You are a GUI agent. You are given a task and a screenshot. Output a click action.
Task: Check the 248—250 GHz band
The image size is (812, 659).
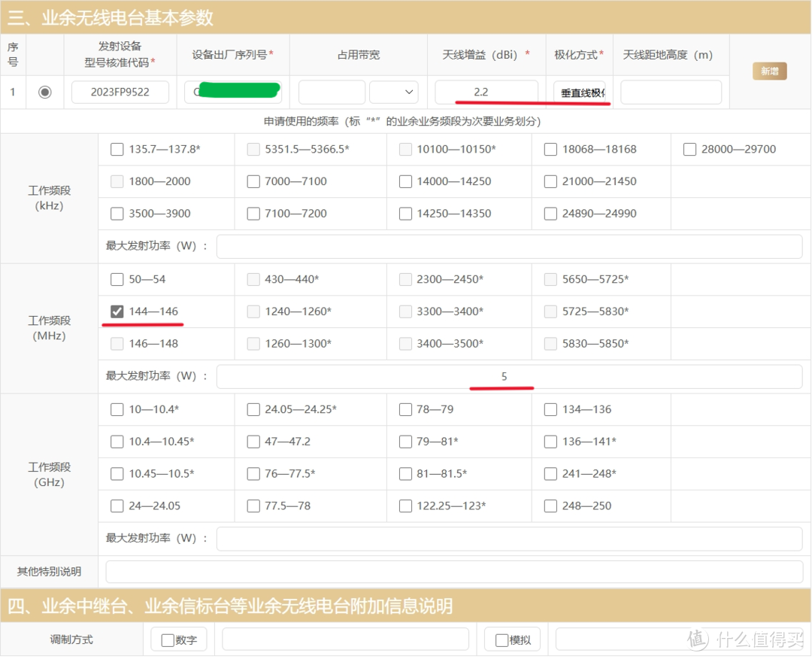(550, 506)
